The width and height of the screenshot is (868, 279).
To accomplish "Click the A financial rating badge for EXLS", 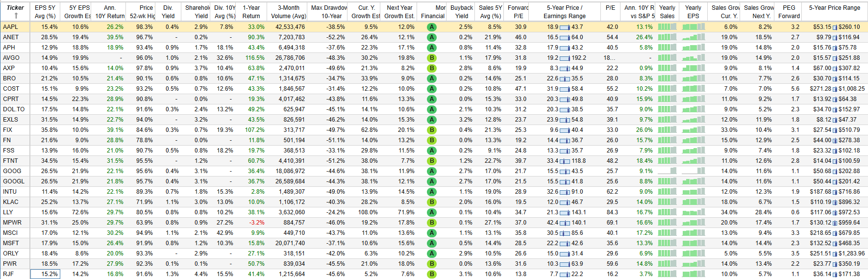I will [432, 120].
